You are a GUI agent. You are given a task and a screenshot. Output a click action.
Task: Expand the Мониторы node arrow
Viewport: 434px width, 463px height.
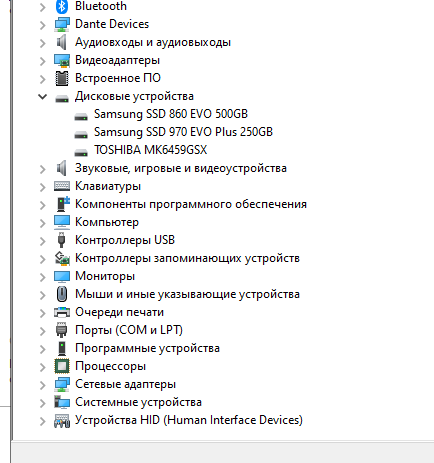point(43,277)
